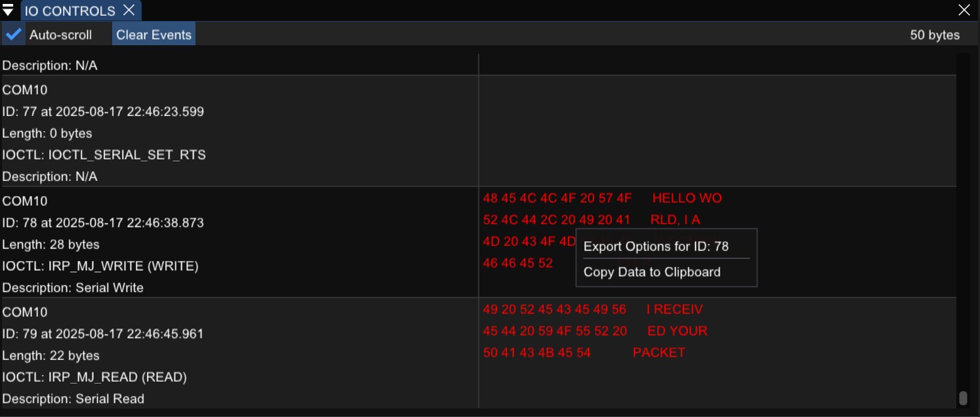Toggle the Auto-scroll checkbox
980x417 pixels.
(x=13, y=34)
